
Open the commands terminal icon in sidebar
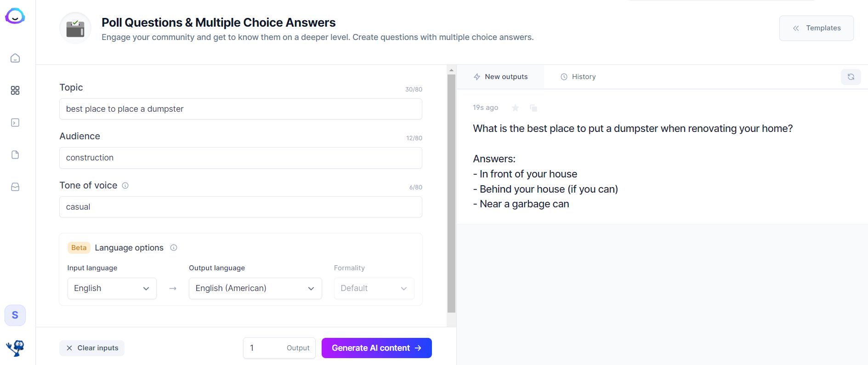[15, 122]
